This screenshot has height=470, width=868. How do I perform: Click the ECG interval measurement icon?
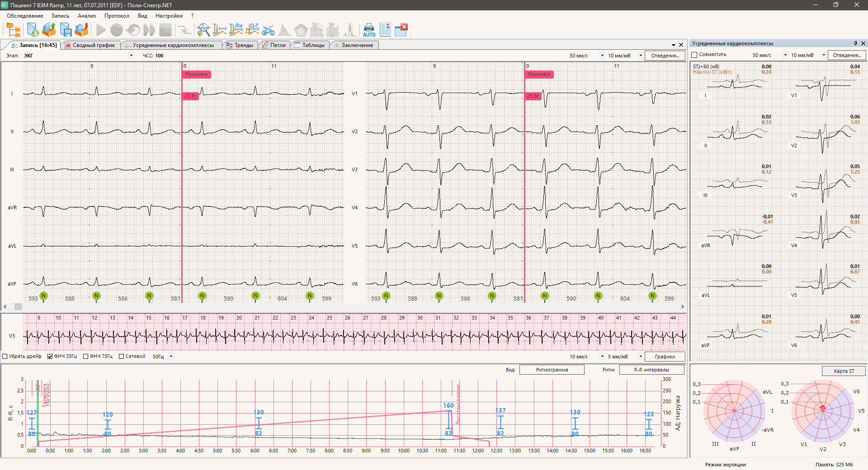(220, 30)
